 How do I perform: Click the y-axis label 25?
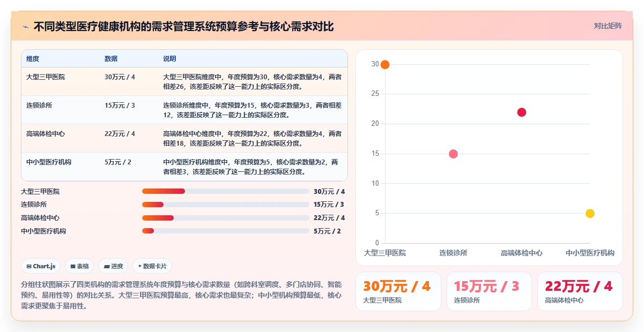(x=375, y=94)
